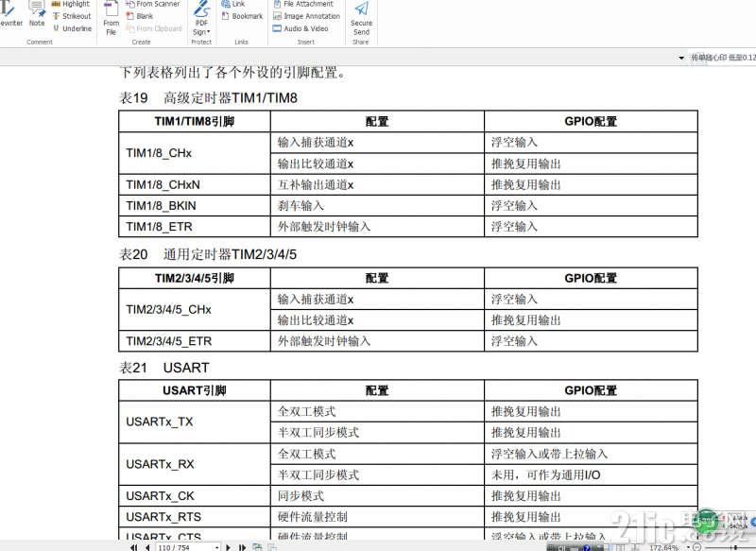Jump to the last page
This screenshot has width=756, height=551.
point(242,547)
